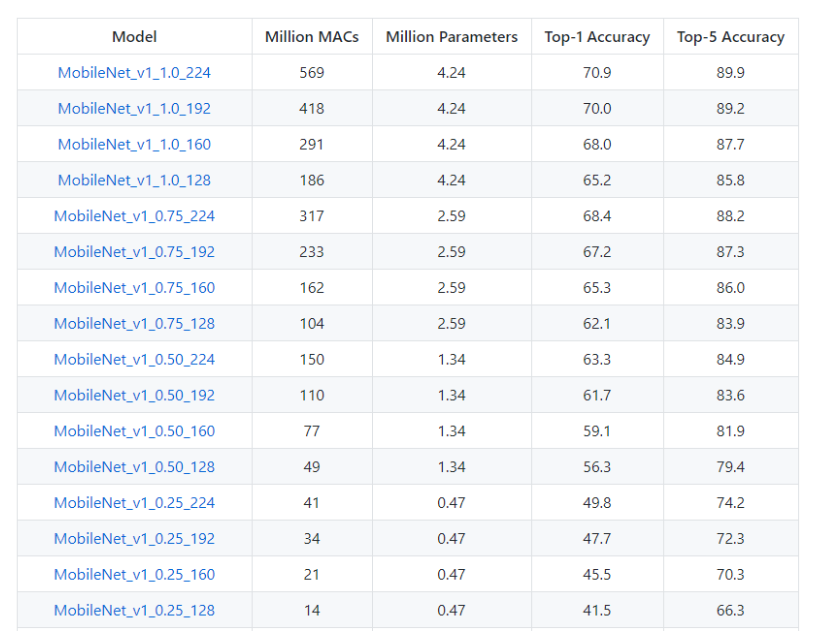Follow the MobileNet_v1_0.75_224 link
Screen dimensions: 818x643
click(134, 216)
